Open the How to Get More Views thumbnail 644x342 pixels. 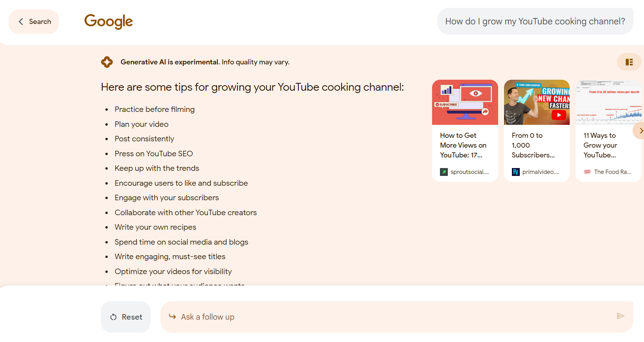tap(465, 102)
